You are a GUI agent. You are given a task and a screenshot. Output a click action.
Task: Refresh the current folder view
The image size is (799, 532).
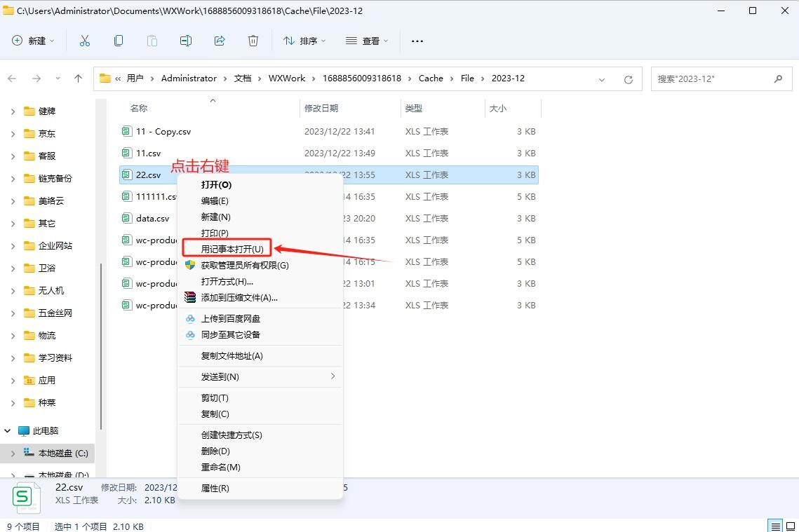[629, 79]
